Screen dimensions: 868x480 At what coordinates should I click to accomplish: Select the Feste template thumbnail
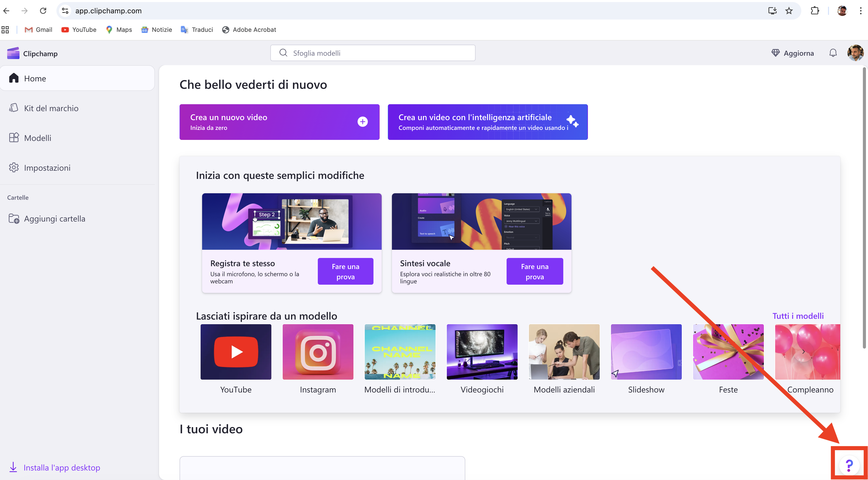[x=728, y=352]
